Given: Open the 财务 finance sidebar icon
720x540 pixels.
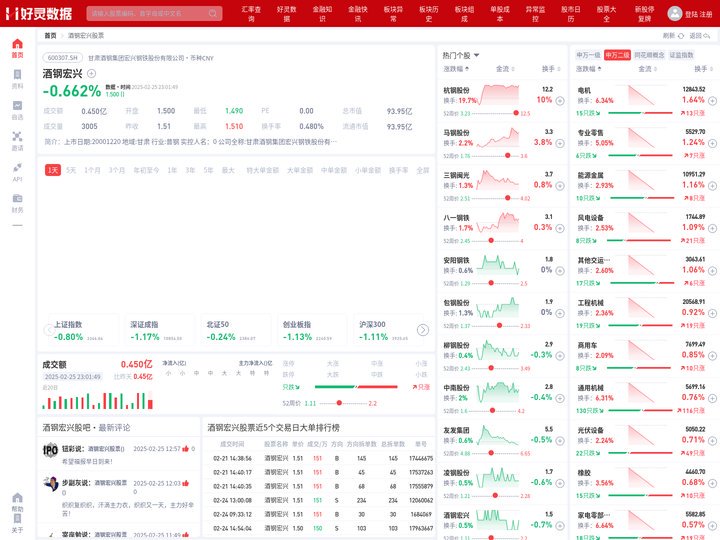Looking at the screenshot, I should tap(17, 198).
